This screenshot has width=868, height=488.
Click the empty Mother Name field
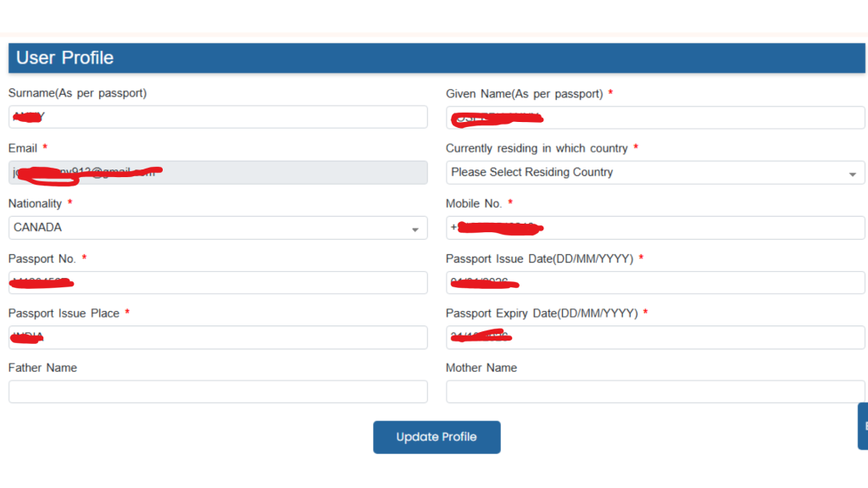tap(655, 391)
